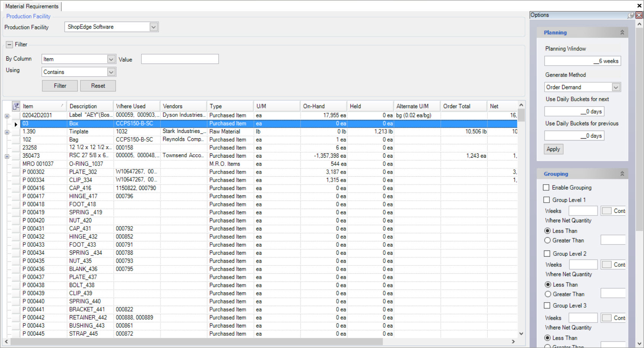Click the Options panel vertical scrollbar thumb

639,129
